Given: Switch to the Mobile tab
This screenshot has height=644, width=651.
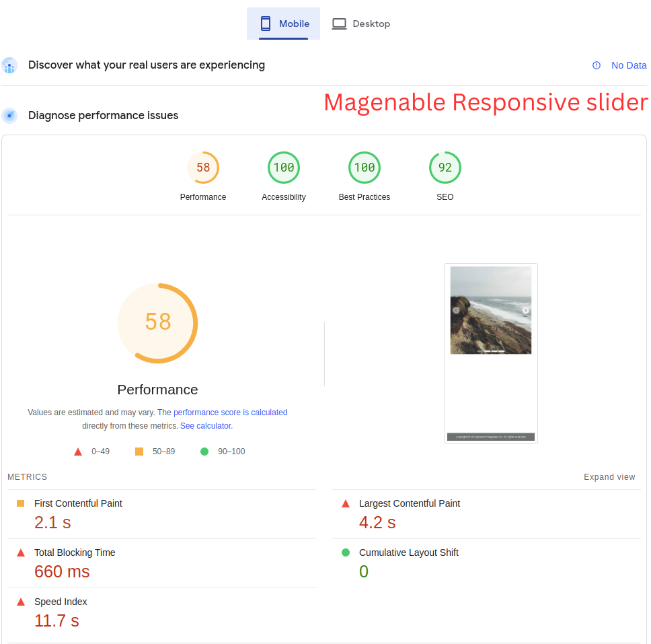Looking at the screenshot, I should tap(284, 24).
